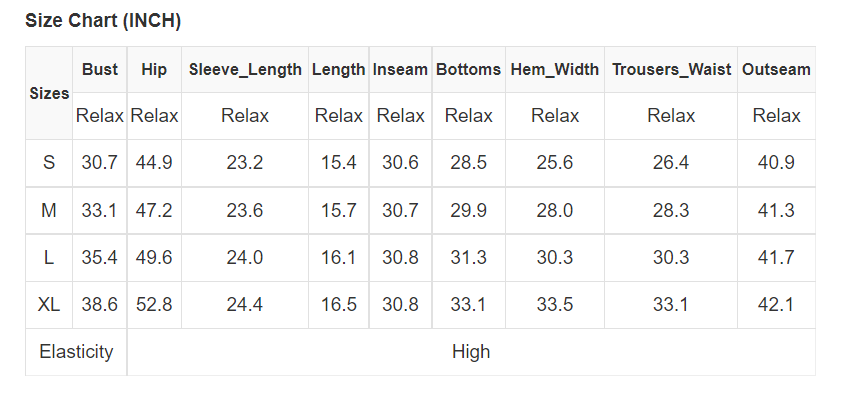This screenshot has width=856, height=397.
Task: Click the High elasticity value cell
Action: 471,352
